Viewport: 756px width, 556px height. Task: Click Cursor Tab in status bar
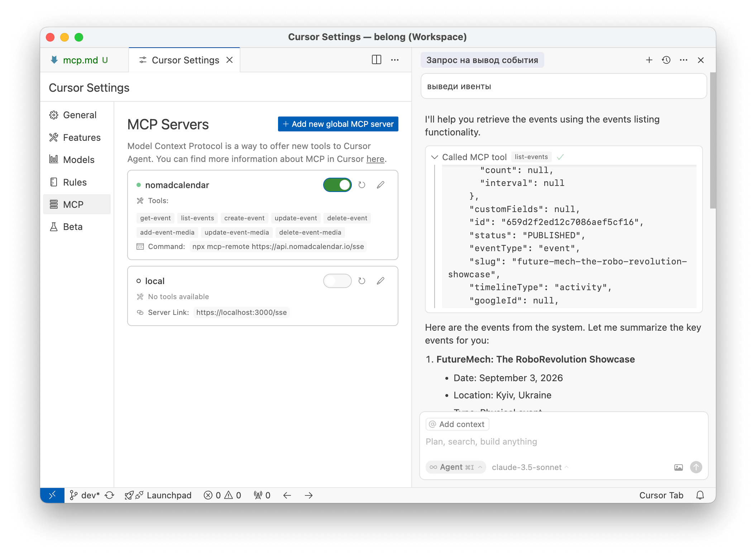coord(661,495)
